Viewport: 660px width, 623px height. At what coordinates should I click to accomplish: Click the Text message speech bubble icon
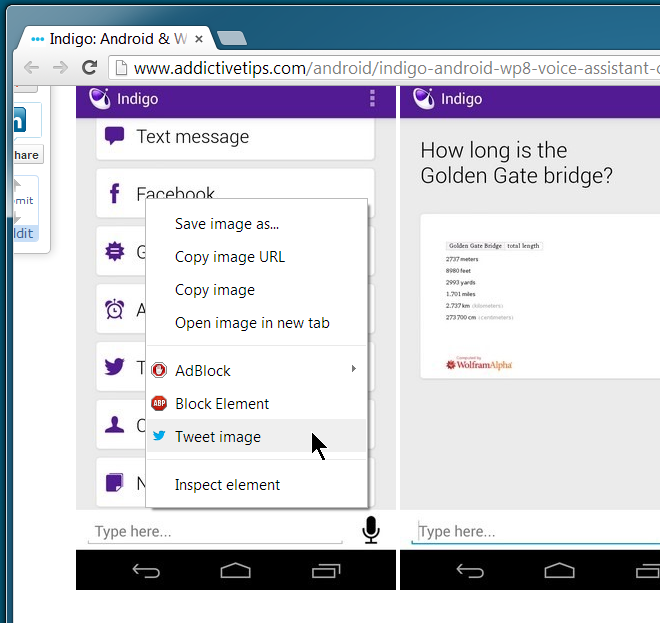(x=114, y=136)
